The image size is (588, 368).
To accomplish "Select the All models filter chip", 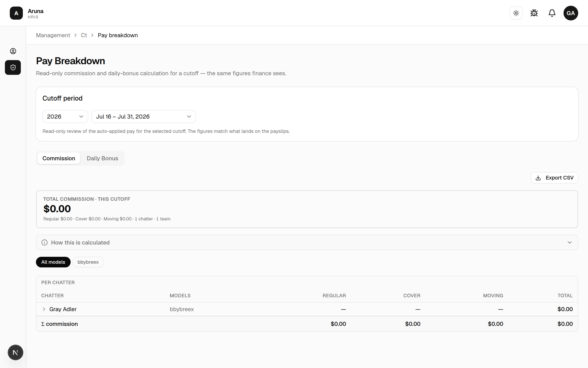I will click(53, 262).
